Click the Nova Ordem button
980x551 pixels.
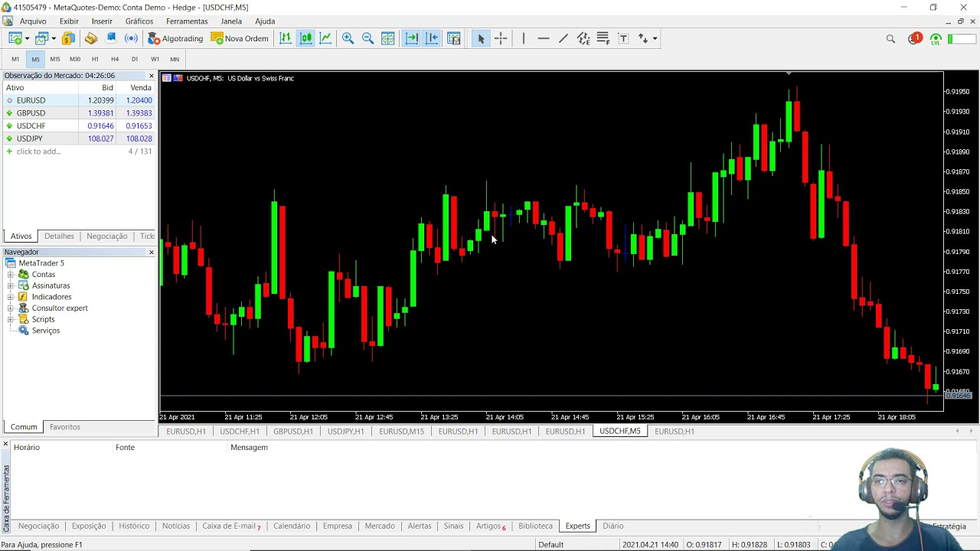coord(240,38)
